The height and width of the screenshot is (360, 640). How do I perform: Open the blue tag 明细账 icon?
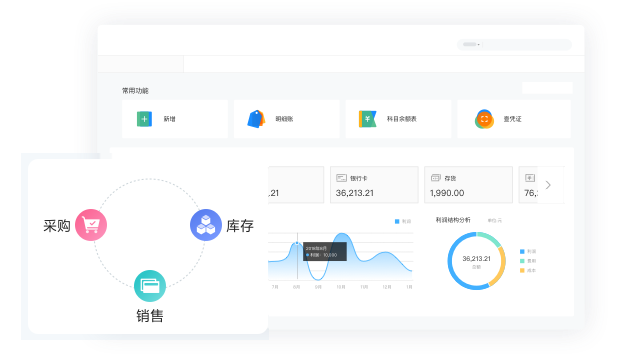coord(256,119)
